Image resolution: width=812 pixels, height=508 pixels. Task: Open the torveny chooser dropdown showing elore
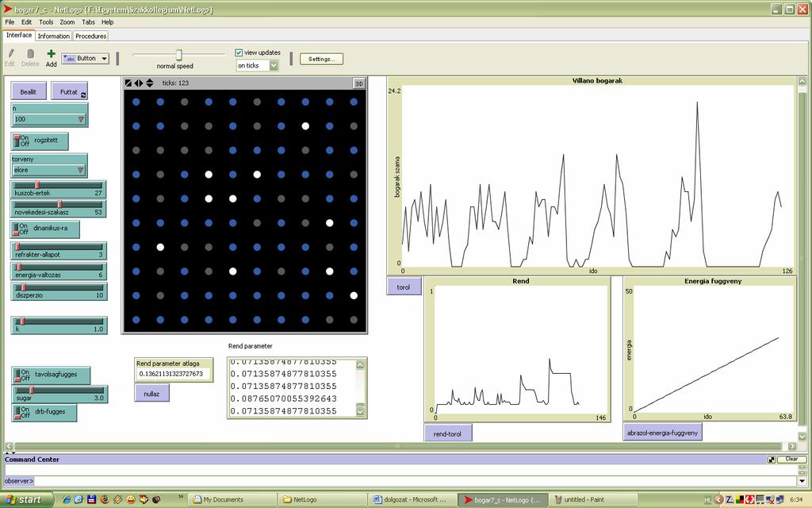tap(49, 170)
